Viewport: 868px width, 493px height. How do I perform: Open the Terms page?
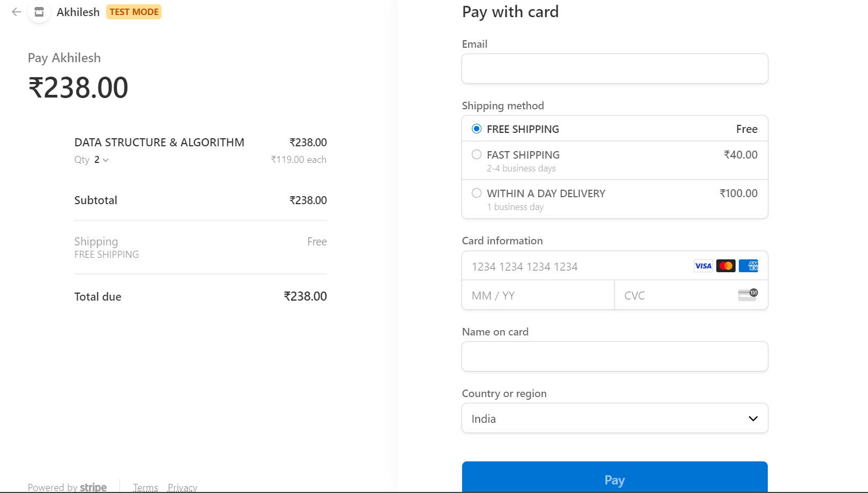click(x=145, y=487)
